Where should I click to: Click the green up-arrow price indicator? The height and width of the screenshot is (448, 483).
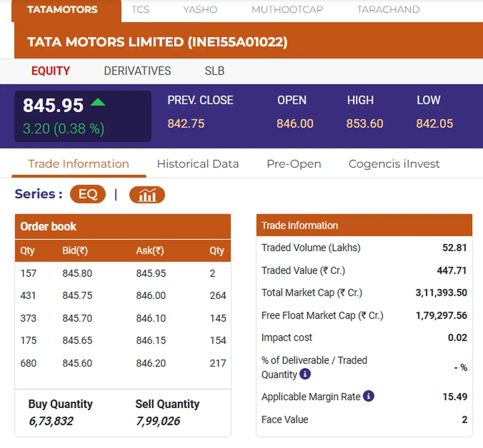(x=98, y=102)
